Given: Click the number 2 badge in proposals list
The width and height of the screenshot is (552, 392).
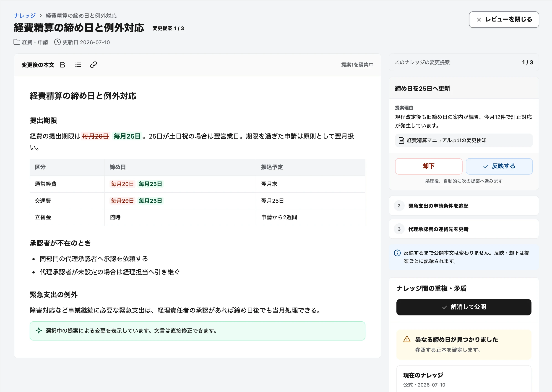Looking at the screenshot, I should 399,206.
